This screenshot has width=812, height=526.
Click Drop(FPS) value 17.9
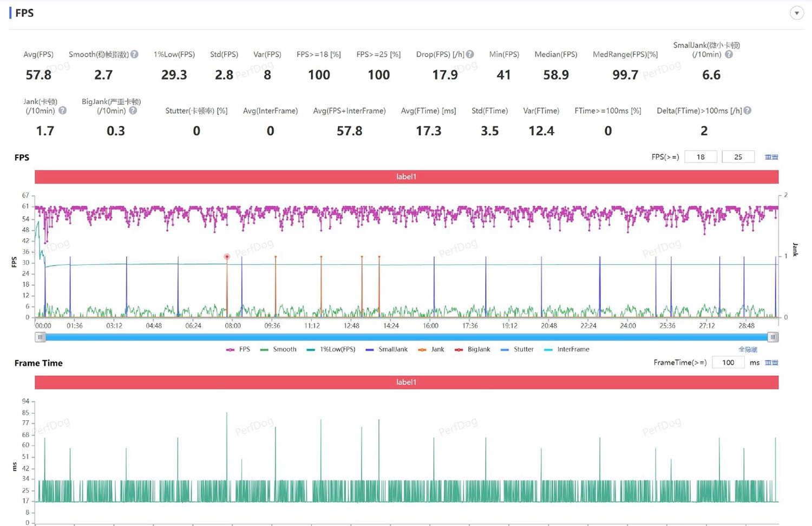click(x=445, y=75)
